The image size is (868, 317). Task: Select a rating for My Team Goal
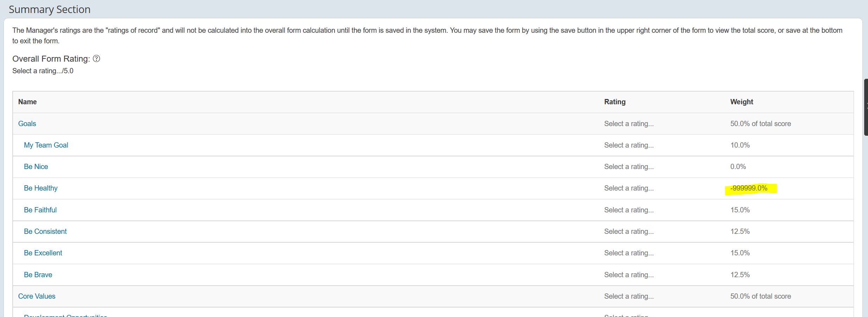(x=629, y=145)
